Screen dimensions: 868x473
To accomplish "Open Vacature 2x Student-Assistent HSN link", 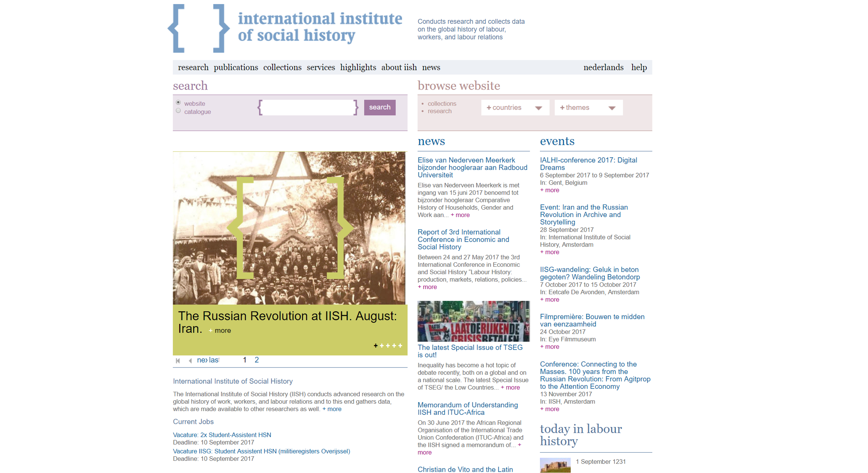I will coord(222,435).
